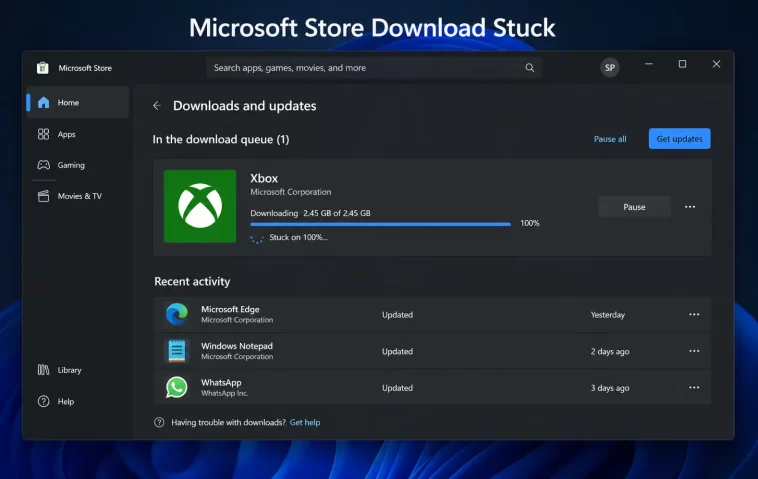Click the Library books icon in sidebar
The width and height of the screenshot is (758, 479).
44,370
